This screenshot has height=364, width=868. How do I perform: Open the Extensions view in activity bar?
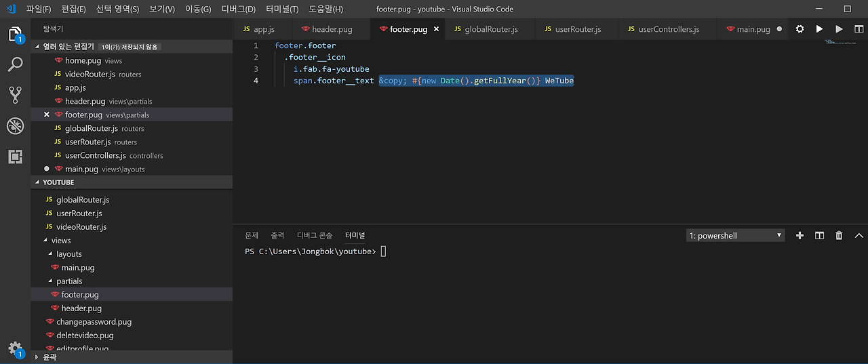15,157
